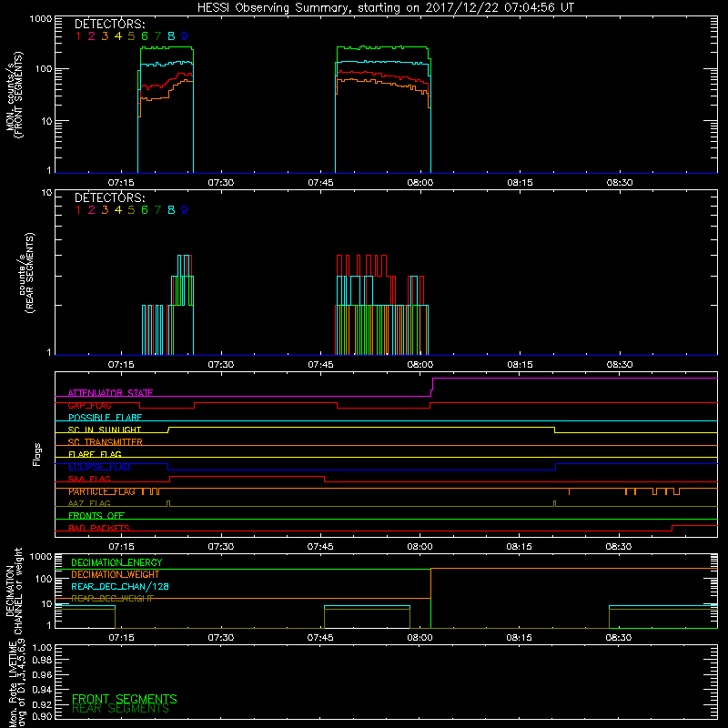Viewport: 728px width, 728px height.
Task: Click the 0.94 tick label on livetime axis
Action: coord(42,690)
